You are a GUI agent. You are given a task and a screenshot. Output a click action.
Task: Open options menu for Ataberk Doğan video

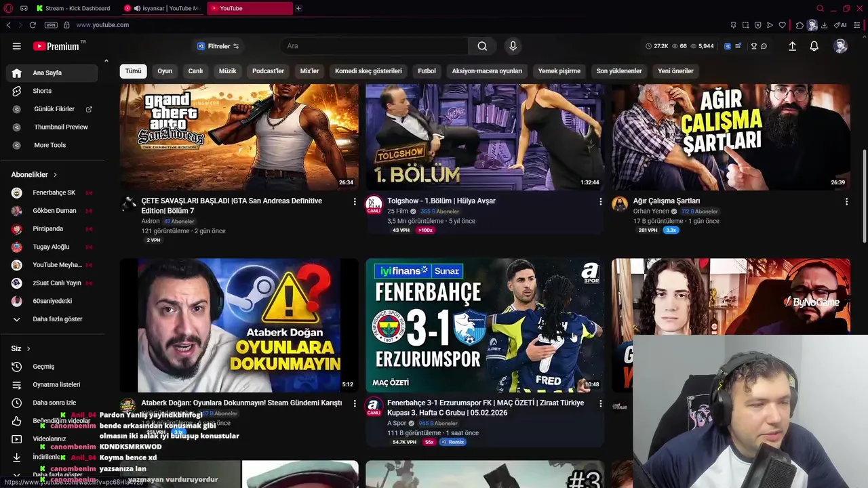(354, 403)
